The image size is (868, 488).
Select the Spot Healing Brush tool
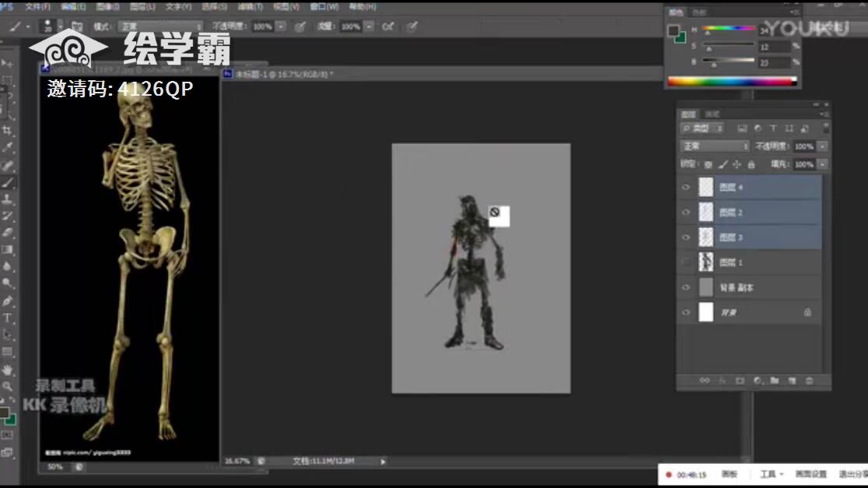pyautogui.click(x=7, y=165)
